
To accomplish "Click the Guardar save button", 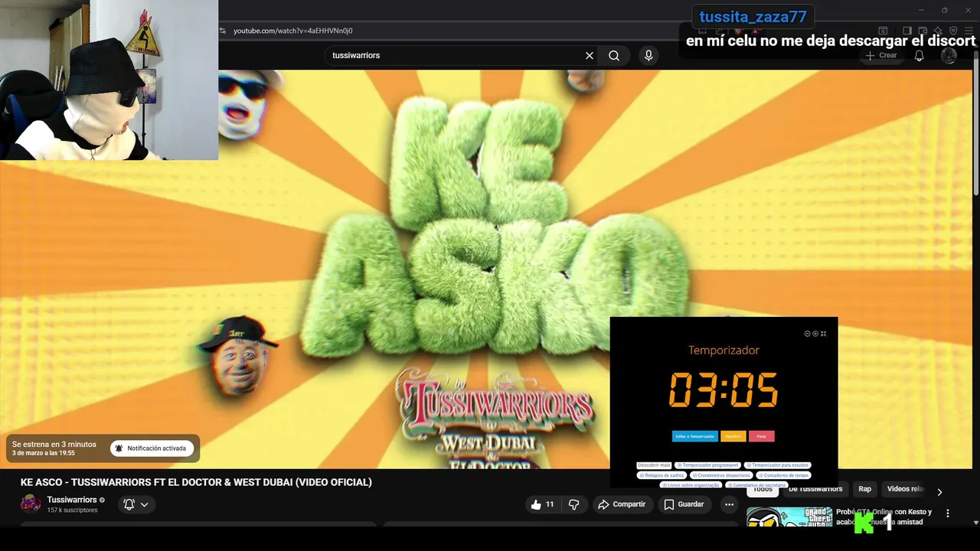I will [x=684, y=504].
